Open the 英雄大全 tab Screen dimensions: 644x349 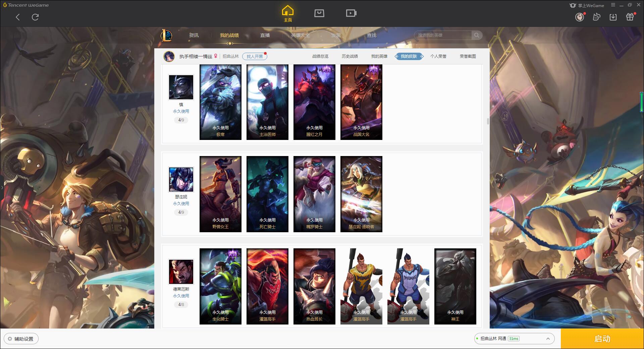coord(301,35)
